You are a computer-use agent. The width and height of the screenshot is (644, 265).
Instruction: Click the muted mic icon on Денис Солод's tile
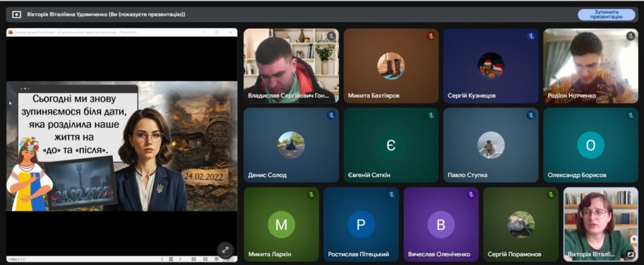tap(331, 116)
